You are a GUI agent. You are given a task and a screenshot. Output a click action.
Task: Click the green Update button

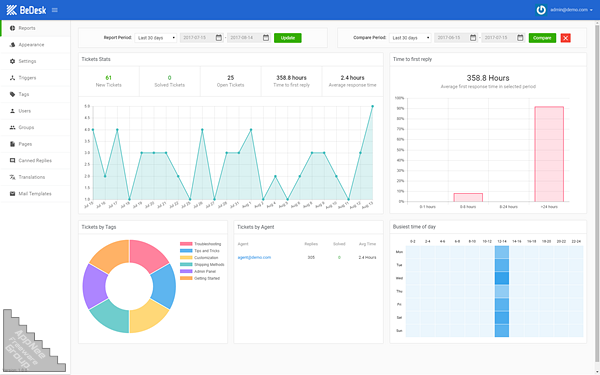click(x=288, y=38)
